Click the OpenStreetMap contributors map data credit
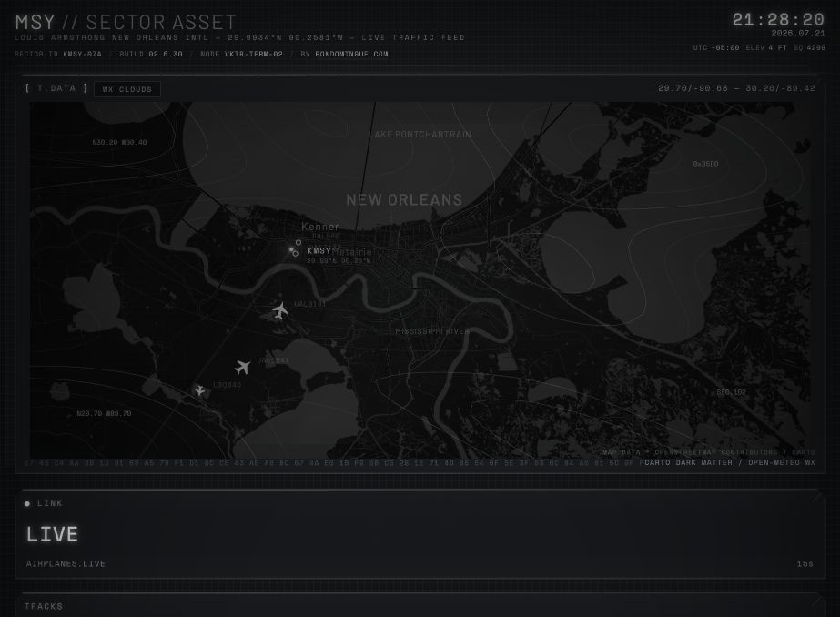The image size is (840, 617). coord(708,452)
